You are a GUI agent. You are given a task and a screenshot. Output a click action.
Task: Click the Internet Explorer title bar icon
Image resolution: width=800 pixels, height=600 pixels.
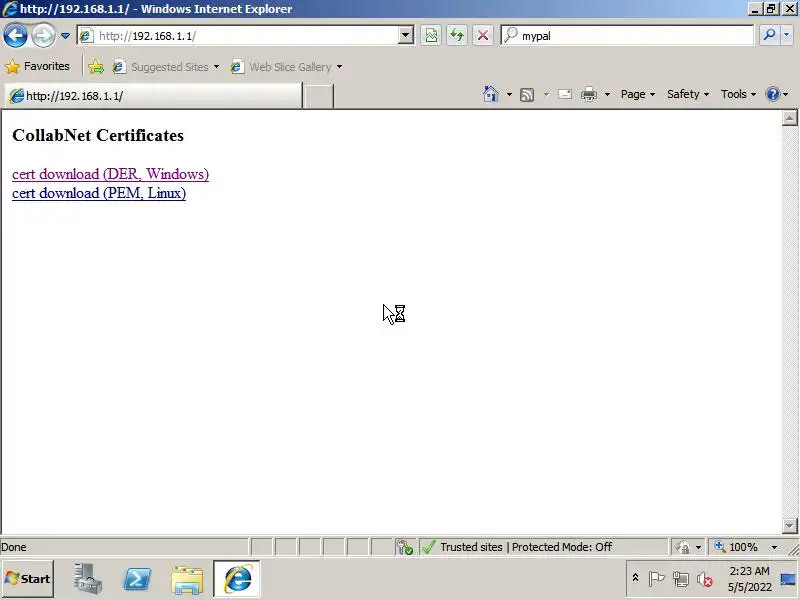click(10, 9)
